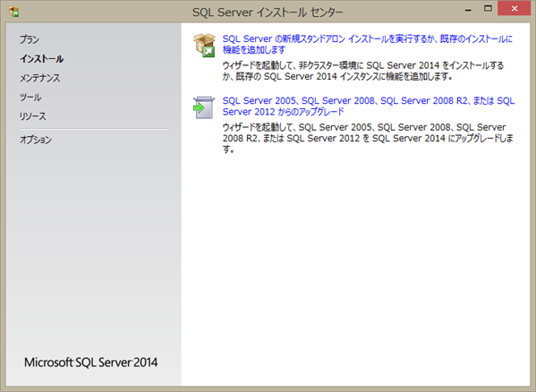
Task: Click the Microsoft SQL Server 2014 logo text
Action: (x=91, y=362)
